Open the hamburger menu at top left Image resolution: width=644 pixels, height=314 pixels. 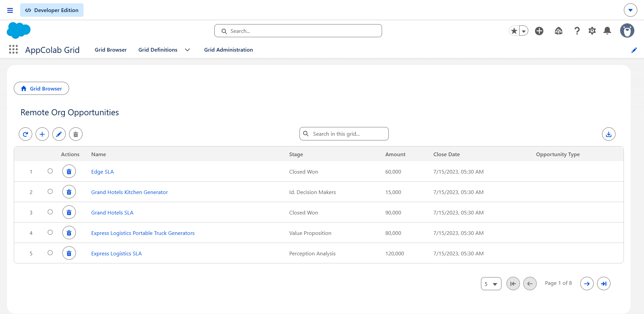tap(10, 10)
